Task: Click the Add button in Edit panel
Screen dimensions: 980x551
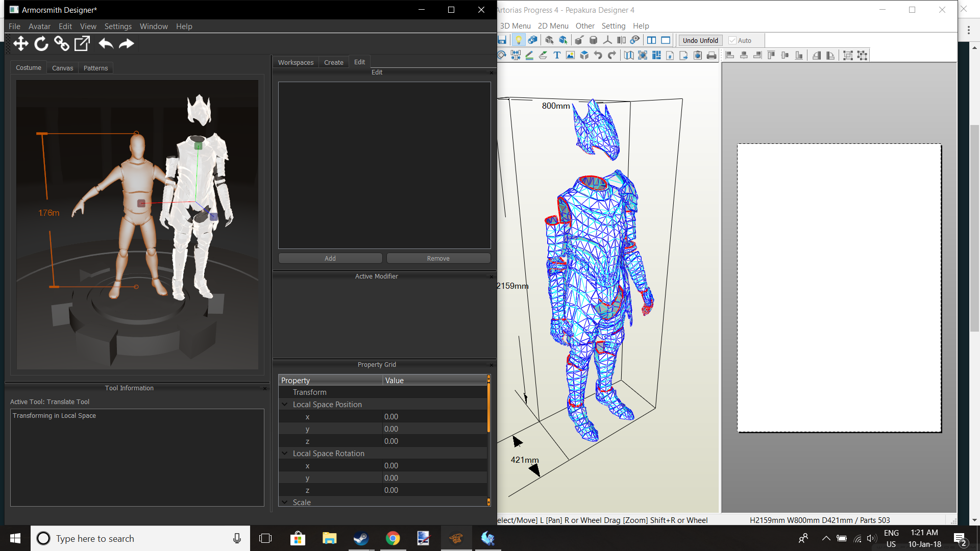Action: pos(330,259)
